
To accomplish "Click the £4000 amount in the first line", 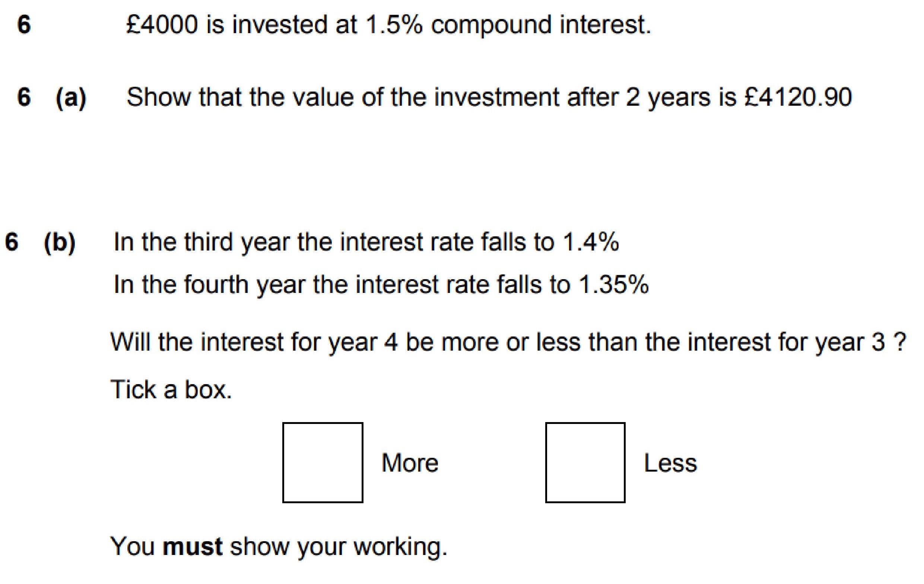I will [x=162, y=25].
